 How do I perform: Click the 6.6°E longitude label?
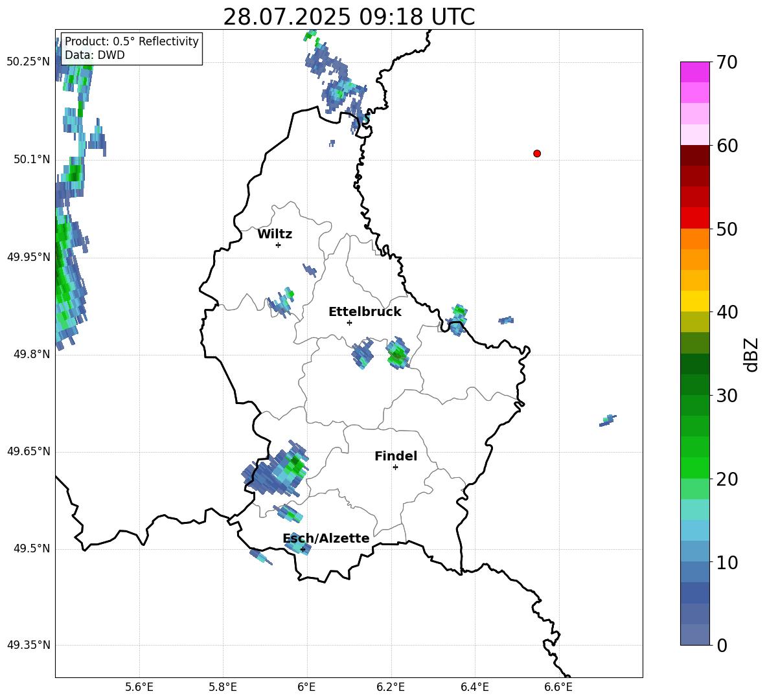pos(558,687)
